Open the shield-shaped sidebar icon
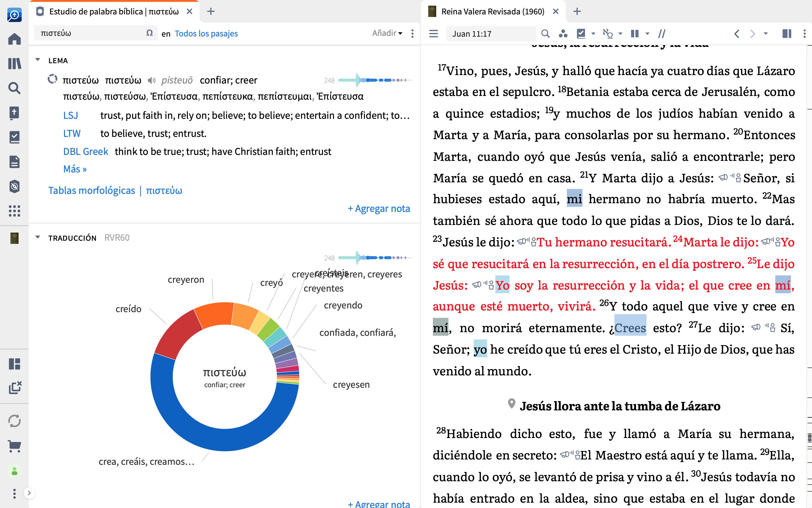The image size is (812, 508). point(14,187)
